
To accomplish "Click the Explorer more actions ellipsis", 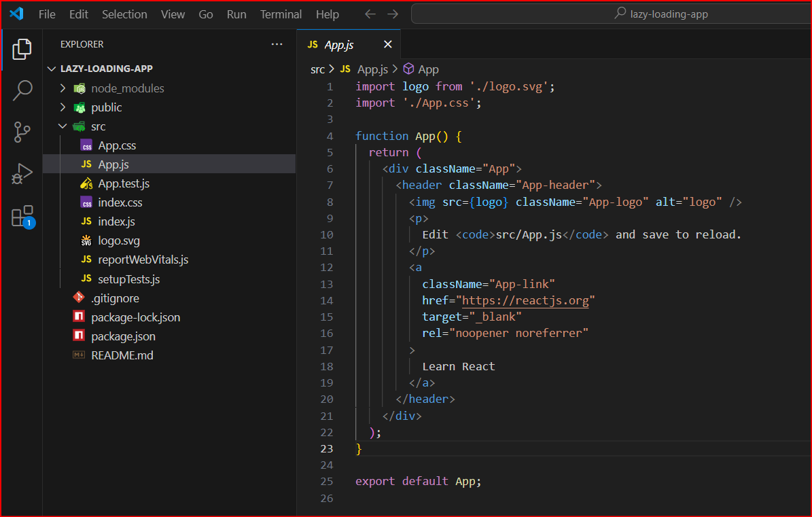I will pos(277,44).
